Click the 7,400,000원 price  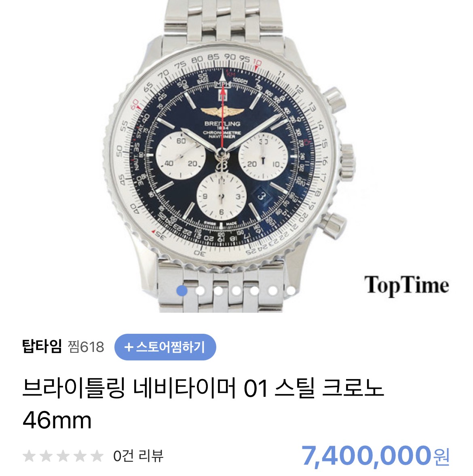coord(376,455)
